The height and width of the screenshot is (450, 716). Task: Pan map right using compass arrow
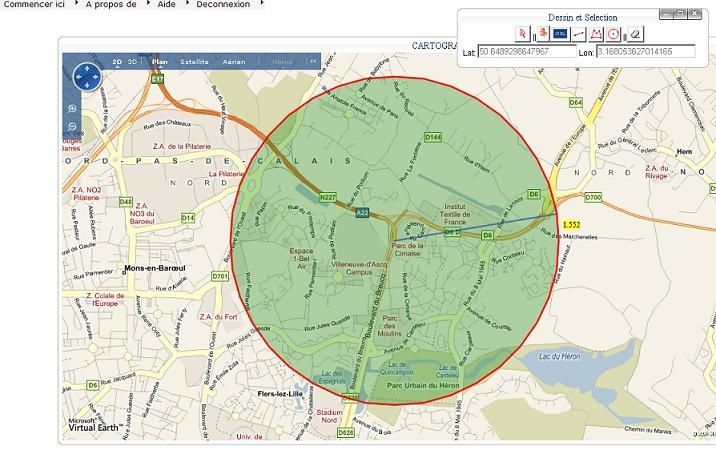pos(96,77)
